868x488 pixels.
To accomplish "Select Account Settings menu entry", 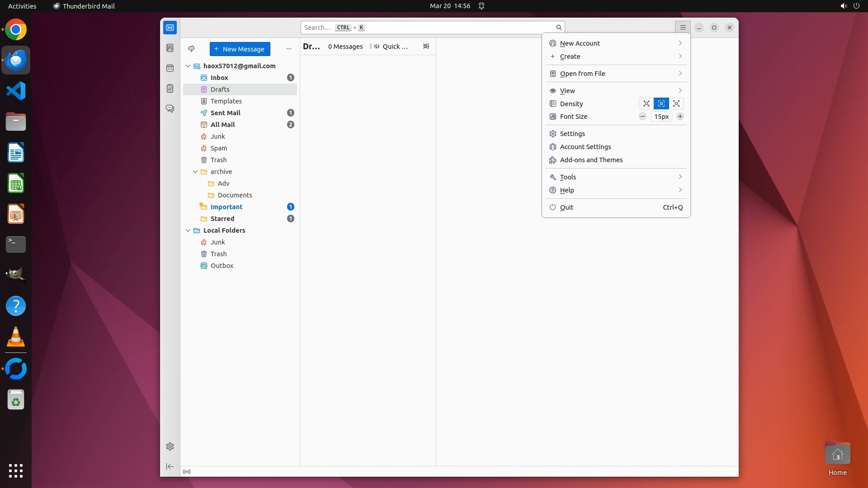I will [x=585, y=147].
